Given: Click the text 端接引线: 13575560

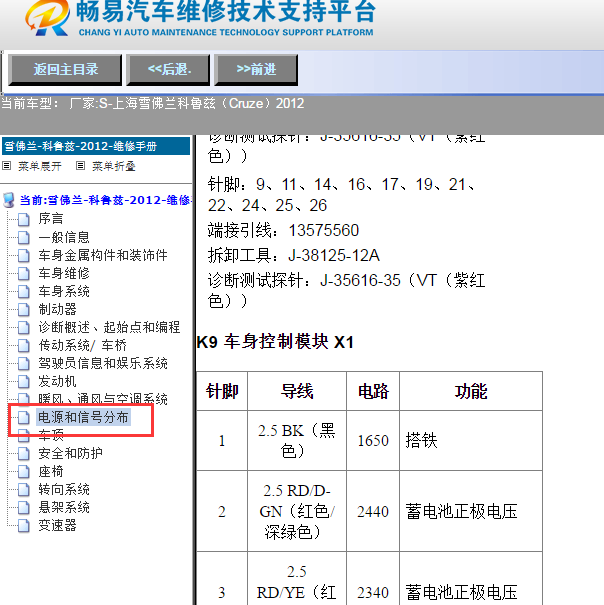Looking at the screenshot, I should (283, 230).
